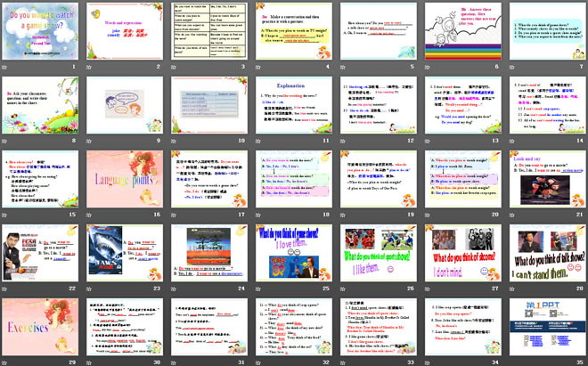Click the table slide numbered 3

click(x=206, y=30)
